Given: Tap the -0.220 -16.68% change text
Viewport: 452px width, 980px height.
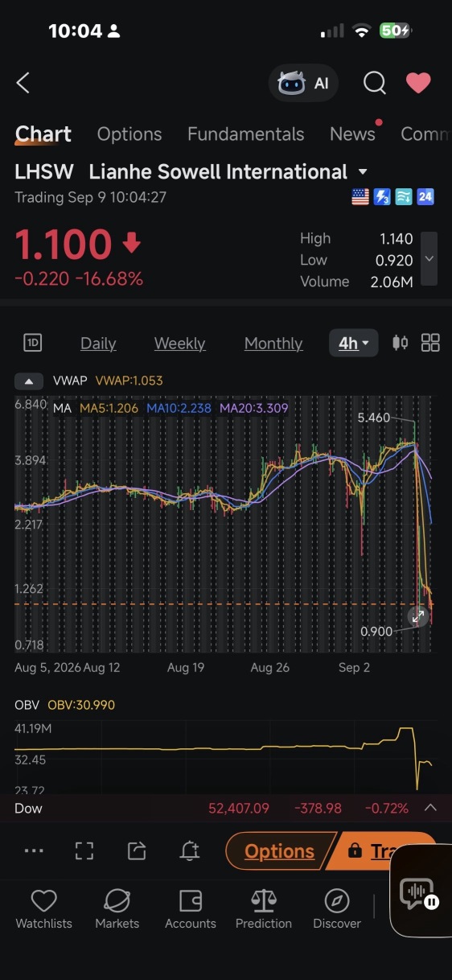Looking at the screenshot, I should (79, 279).
